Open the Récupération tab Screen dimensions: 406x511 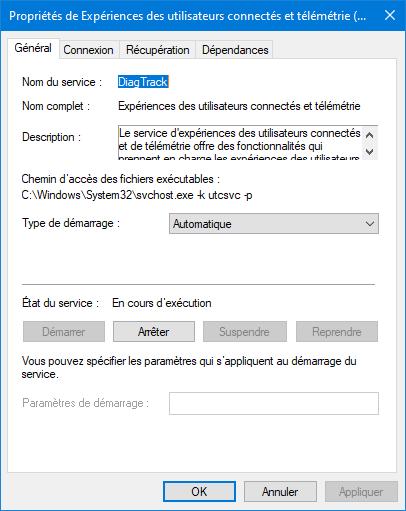(158, 50)
